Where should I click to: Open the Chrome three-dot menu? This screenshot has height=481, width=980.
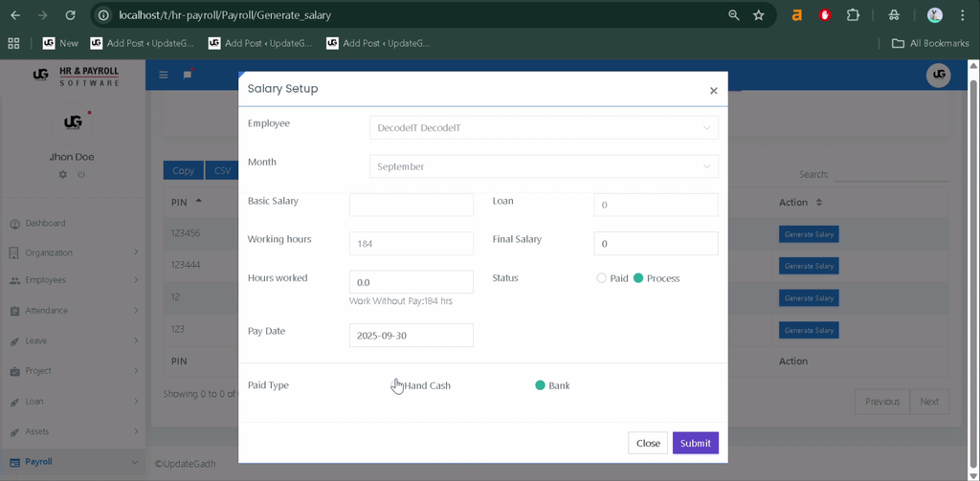click(963, 15)
